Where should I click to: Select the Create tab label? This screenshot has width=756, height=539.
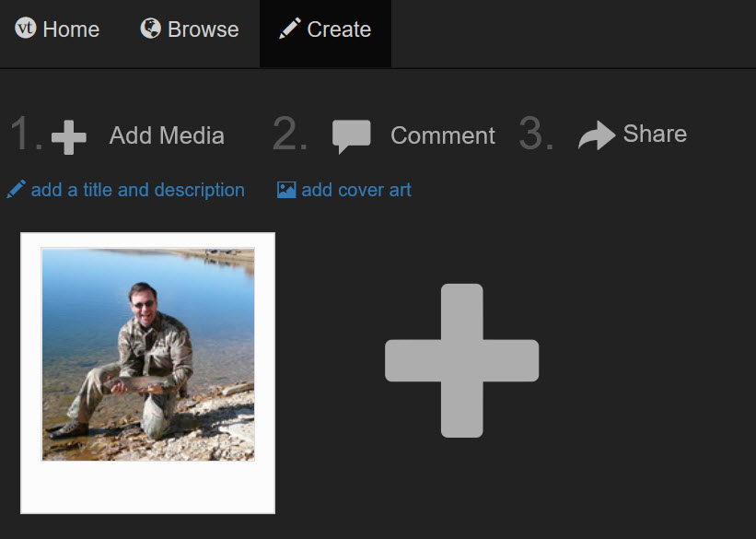click(339, 29)
